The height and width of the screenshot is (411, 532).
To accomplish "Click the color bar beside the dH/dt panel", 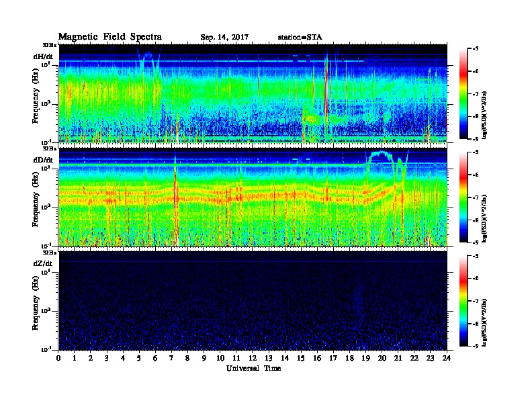I will (463, 94).
